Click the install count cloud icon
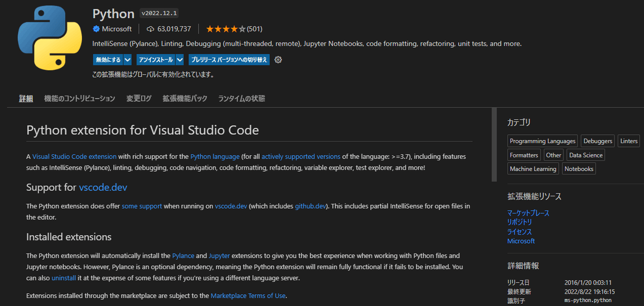This screenshot has width=644, height=306. (x=150, y=28)
